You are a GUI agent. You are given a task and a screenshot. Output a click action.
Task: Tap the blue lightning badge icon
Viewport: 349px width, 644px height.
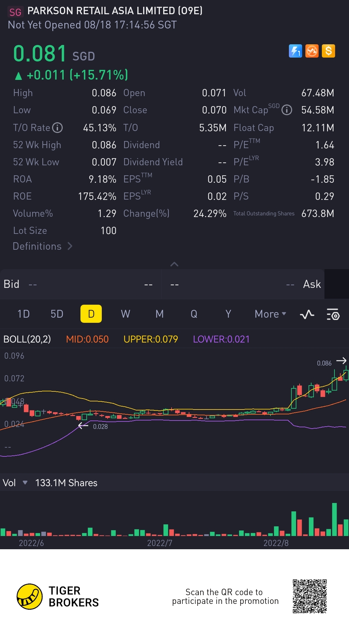pyautogui.click(x=295, y=51)
